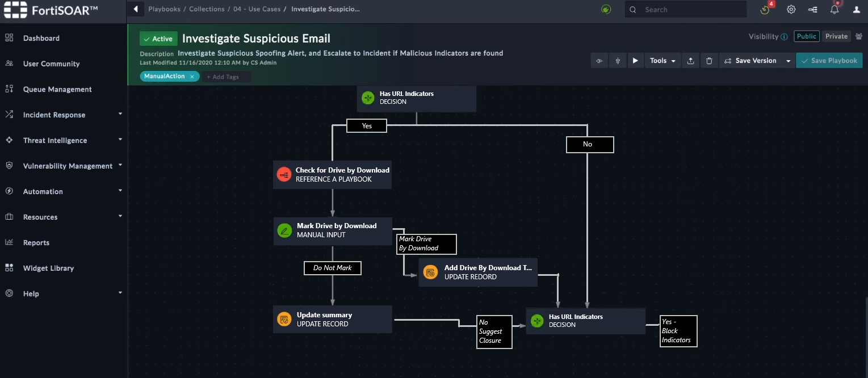Click the plug trigger toolbar icon
The width and height of the screenshot is (868, 378).
pyautogui.click(x=618, y=61)
